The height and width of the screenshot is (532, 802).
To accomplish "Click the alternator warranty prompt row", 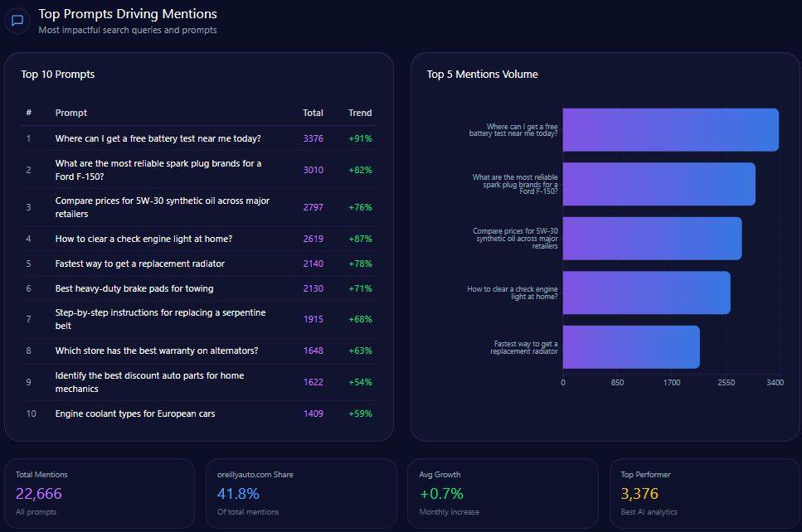I will coord(157,351).
